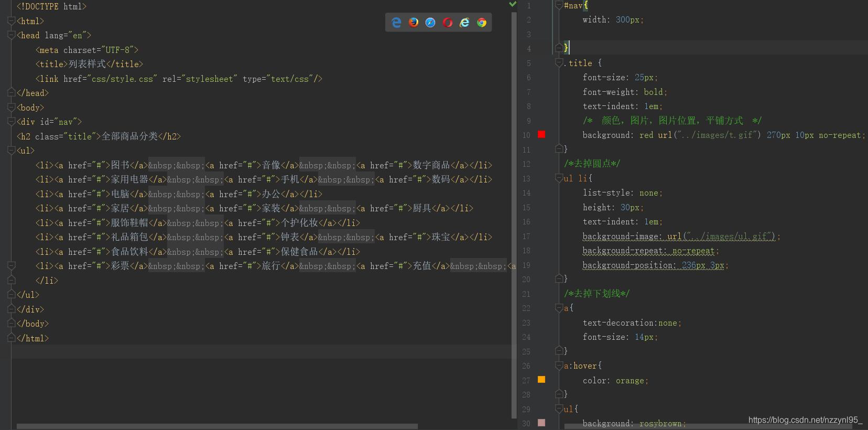Click the text-decoration:none declaration

(x=632, y=322)
